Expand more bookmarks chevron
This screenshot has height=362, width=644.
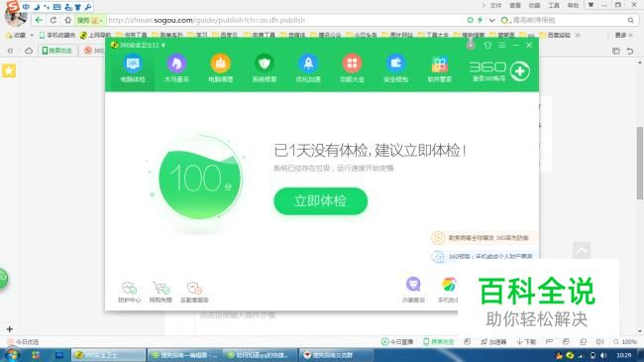578,35
